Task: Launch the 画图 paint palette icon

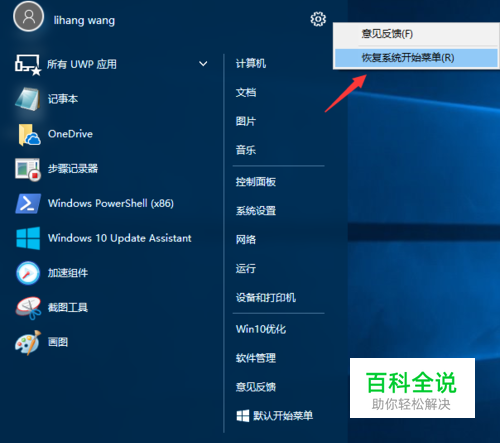Action: pyautogui.click(x=28, y=342)
